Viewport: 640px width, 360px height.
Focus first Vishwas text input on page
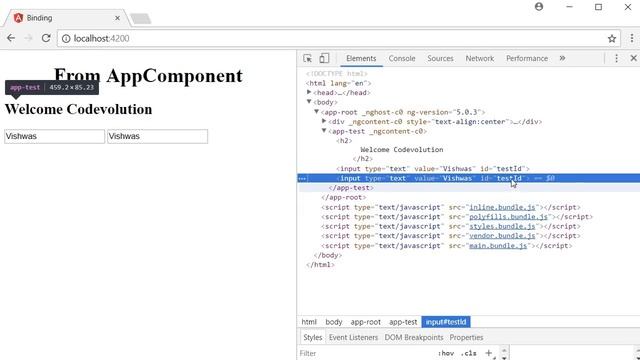(54, 136)
